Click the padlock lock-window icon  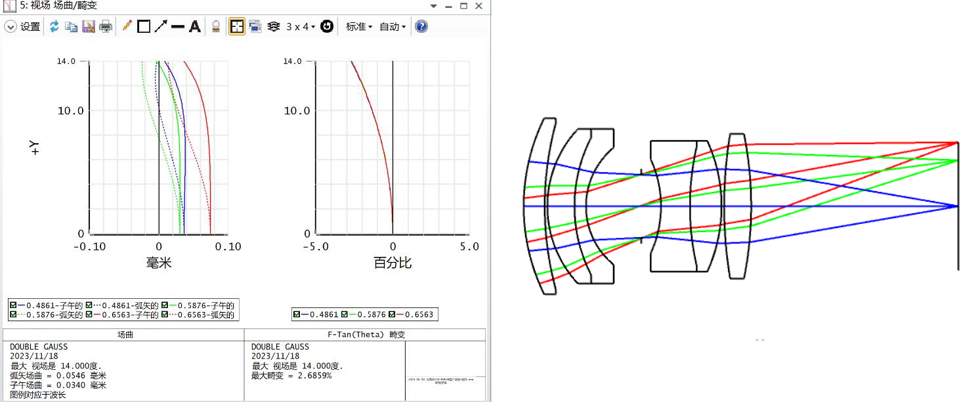click(215, 27)
